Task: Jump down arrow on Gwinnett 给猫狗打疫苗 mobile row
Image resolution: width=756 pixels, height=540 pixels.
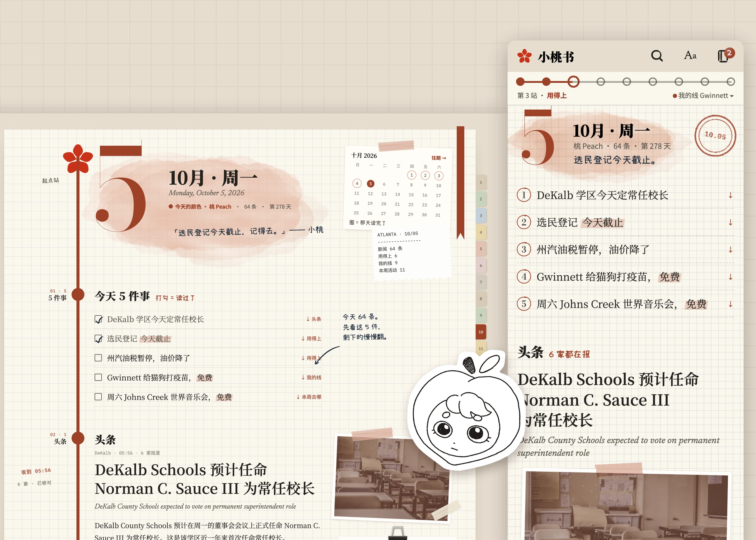Action: (x=730, y=277)
